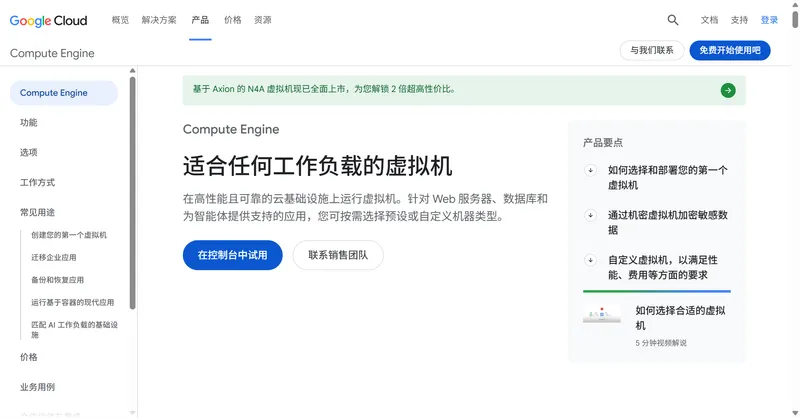800x418 pixels.
Task: Click the 产品要点 heading
Action: point(603,142)
